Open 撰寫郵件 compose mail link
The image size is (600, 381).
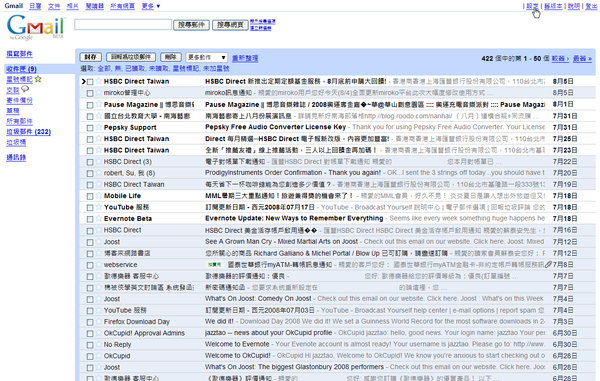20,54
